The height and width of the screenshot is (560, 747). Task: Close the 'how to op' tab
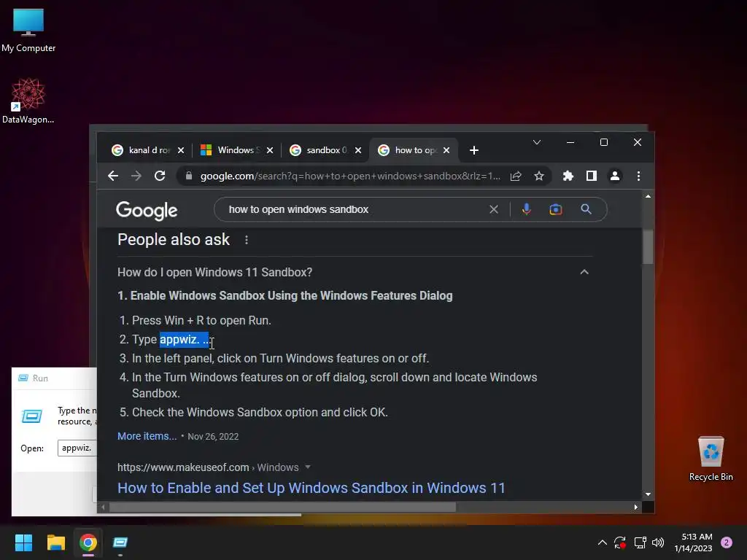(446, 150)
